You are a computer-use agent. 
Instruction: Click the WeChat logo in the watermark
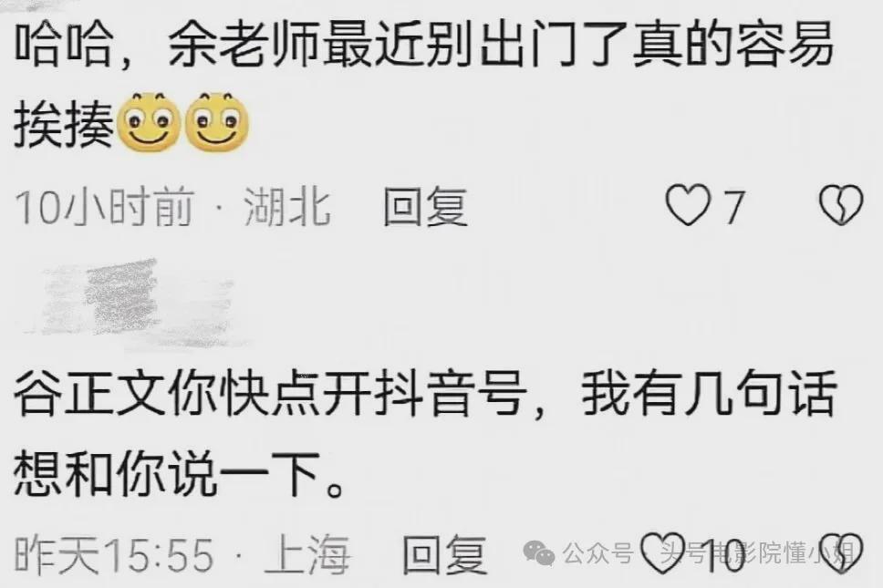[x=539, y=553]
